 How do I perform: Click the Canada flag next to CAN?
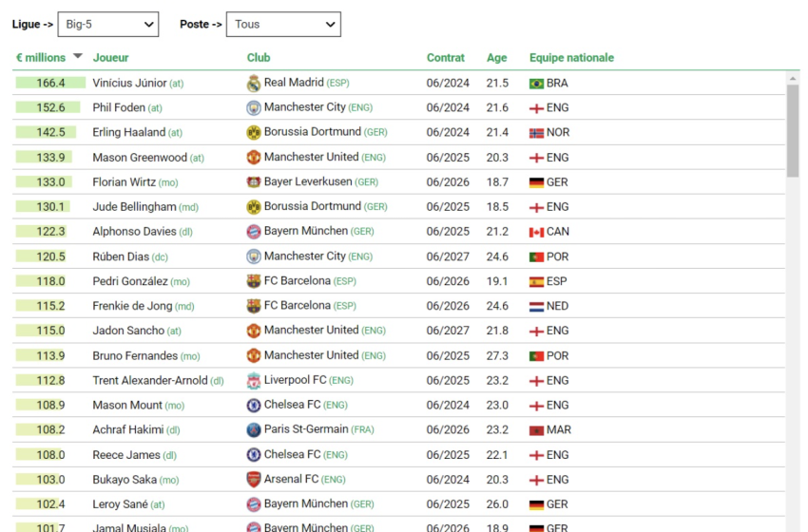point(536,232)
